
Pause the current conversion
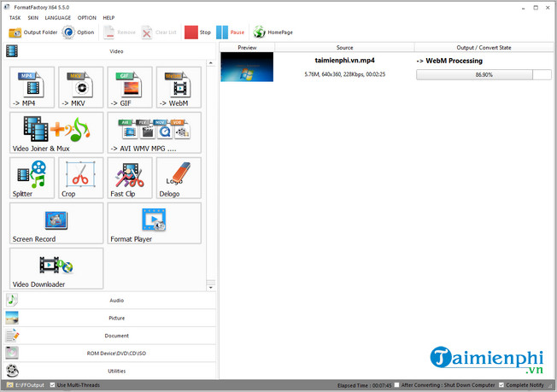click(230, 32)
